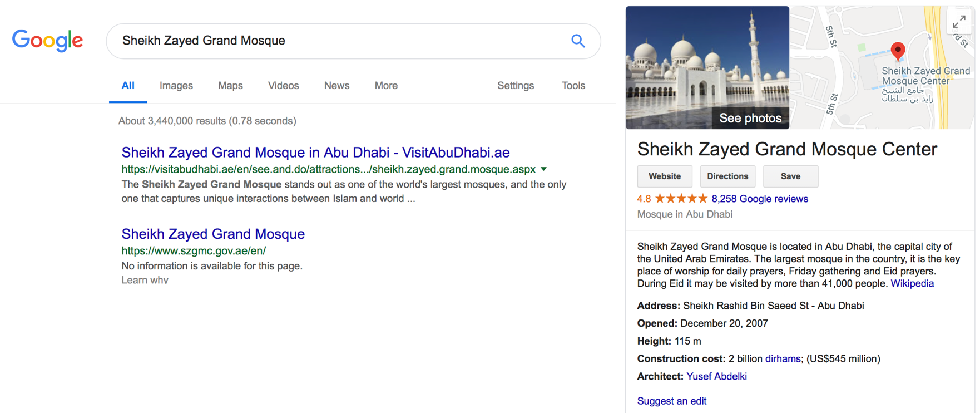Expand the green arrow next to VisitAbuDhabi URL

click(x=544, y=169)
